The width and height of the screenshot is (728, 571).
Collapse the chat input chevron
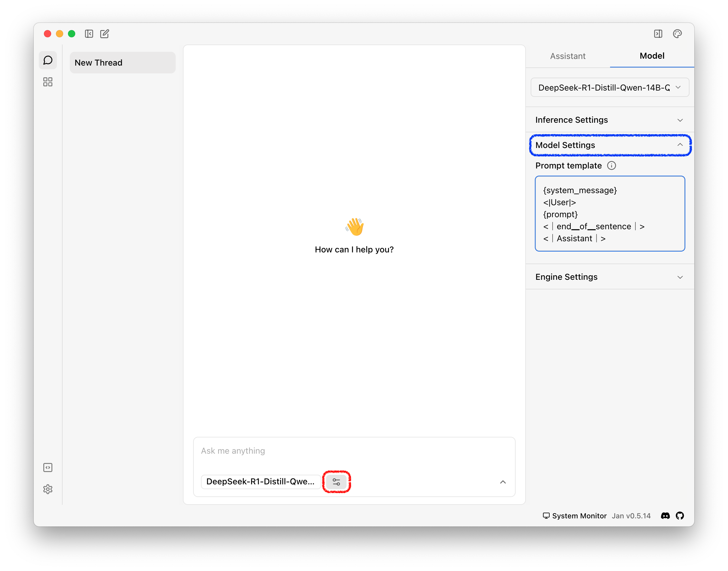point(503,482)
